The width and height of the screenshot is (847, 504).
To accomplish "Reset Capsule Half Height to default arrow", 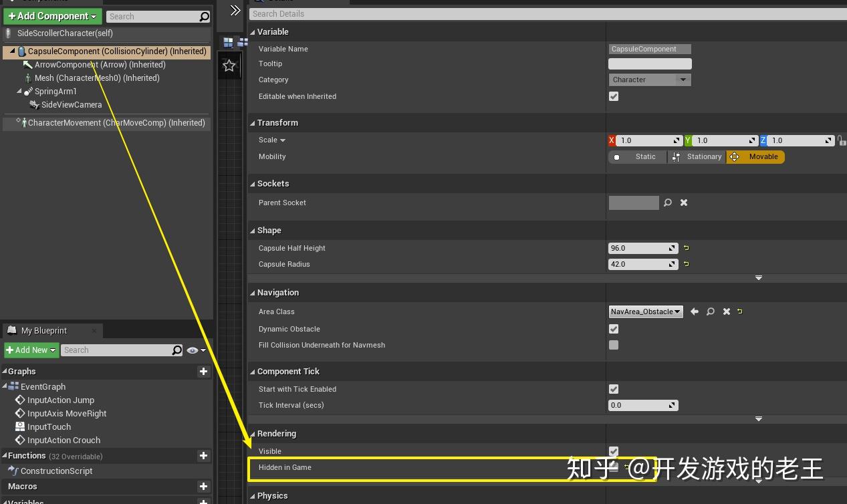I will 686,248.
